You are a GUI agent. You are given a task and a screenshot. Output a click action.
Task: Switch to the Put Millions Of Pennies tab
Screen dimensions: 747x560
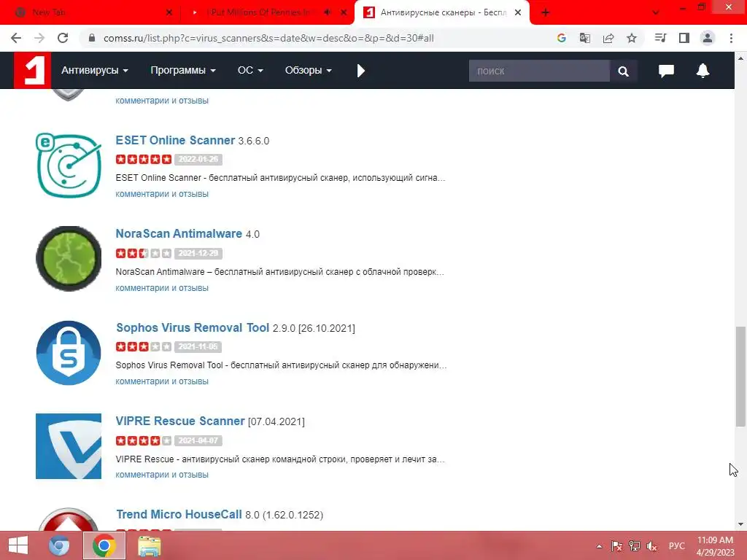[x=260, y=12]
